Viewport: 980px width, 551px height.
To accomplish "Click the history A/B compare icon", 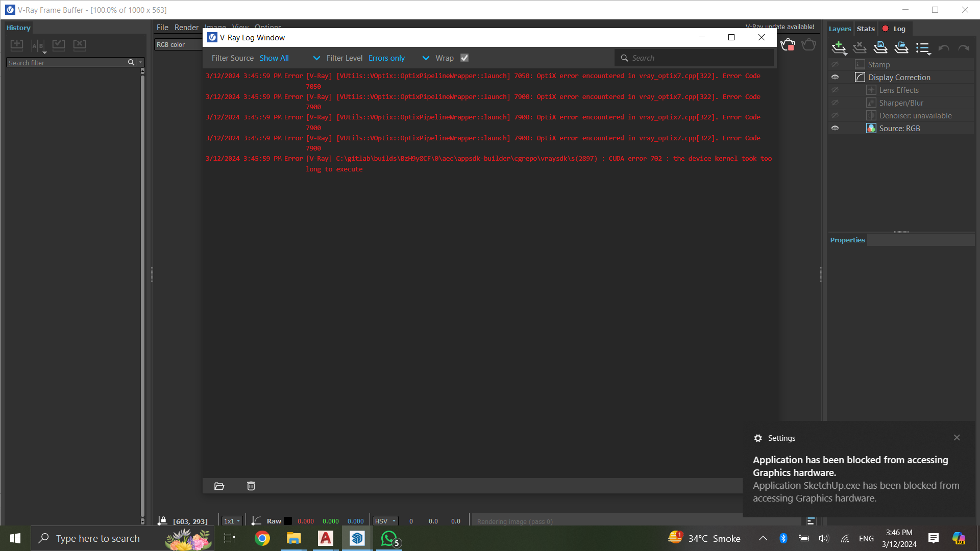I will (x=38, y=45).
